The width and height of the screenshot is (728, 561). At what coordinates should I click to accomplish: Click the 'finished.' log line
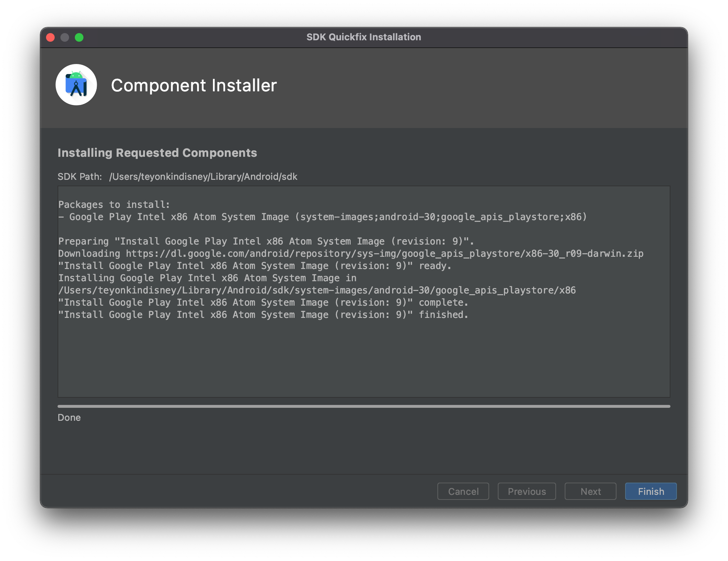point(263,315)
